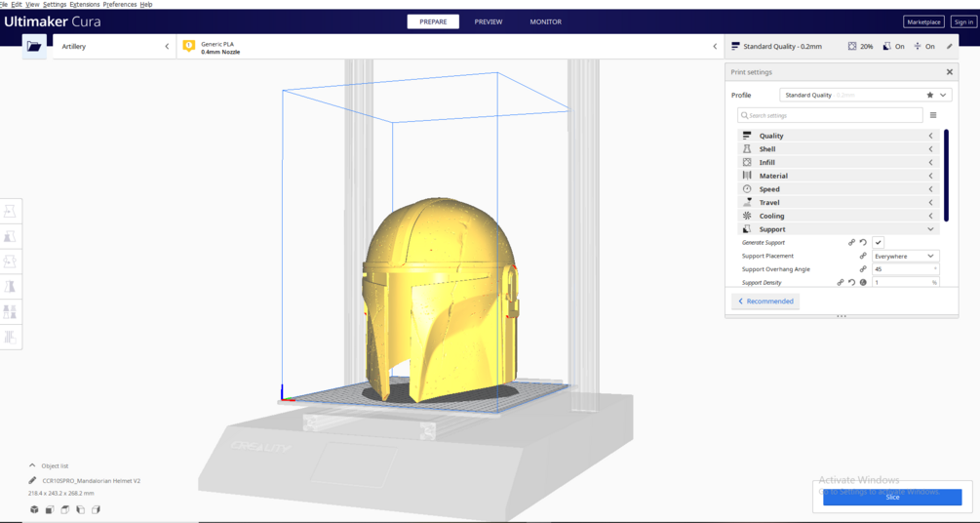Click the Search settings field
The height and width of the screenshot is (523, 980).
pos(830,116)
